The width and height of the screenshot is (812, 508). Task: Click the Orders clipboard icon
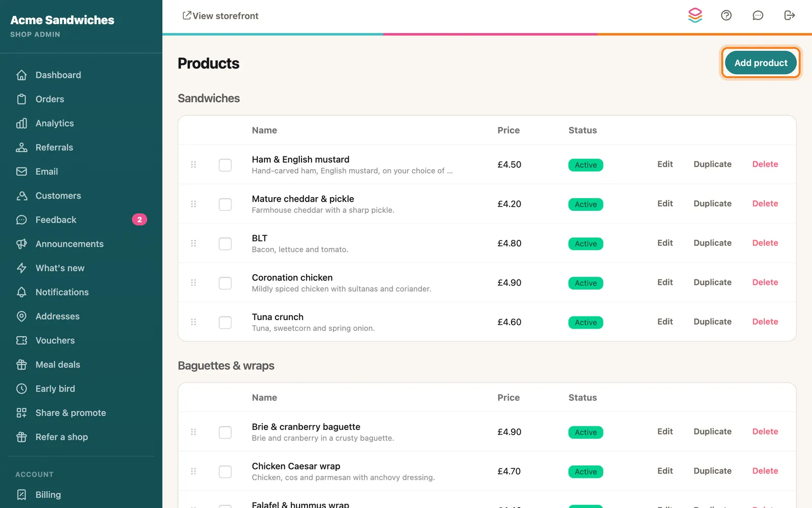(x=21, y=99)
